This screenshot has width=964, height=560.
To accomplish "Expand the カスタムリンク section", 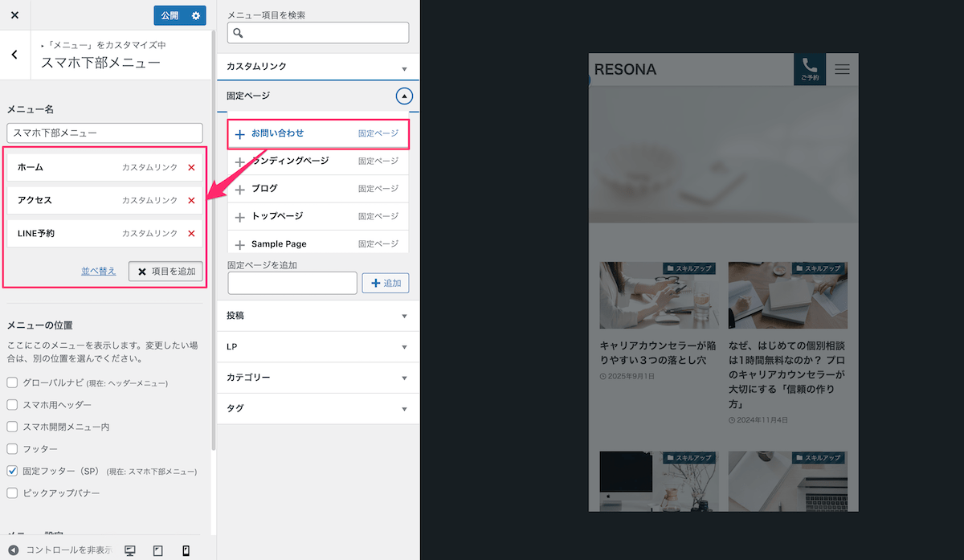I will pos(318,67).
